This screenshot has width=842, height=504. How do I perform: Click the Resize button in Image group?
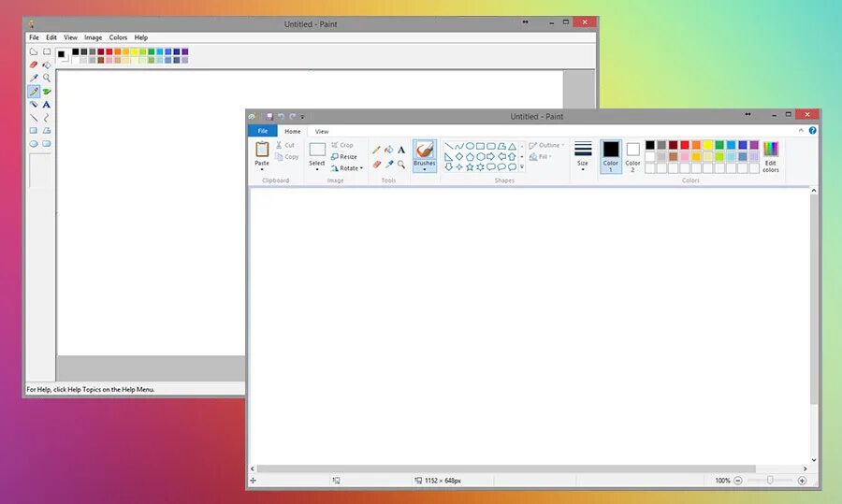(x=343, y=157)
